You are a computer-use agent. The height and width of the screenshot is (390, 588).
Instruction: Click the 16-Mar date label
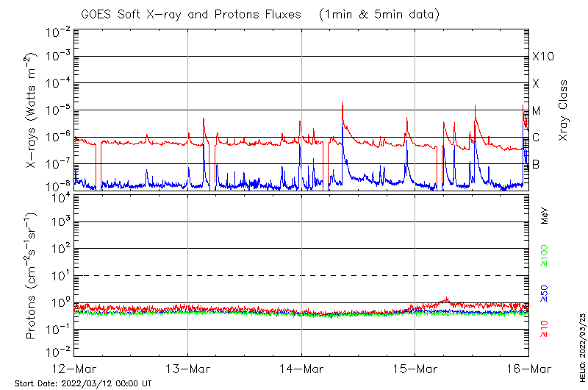coord(528,368)
